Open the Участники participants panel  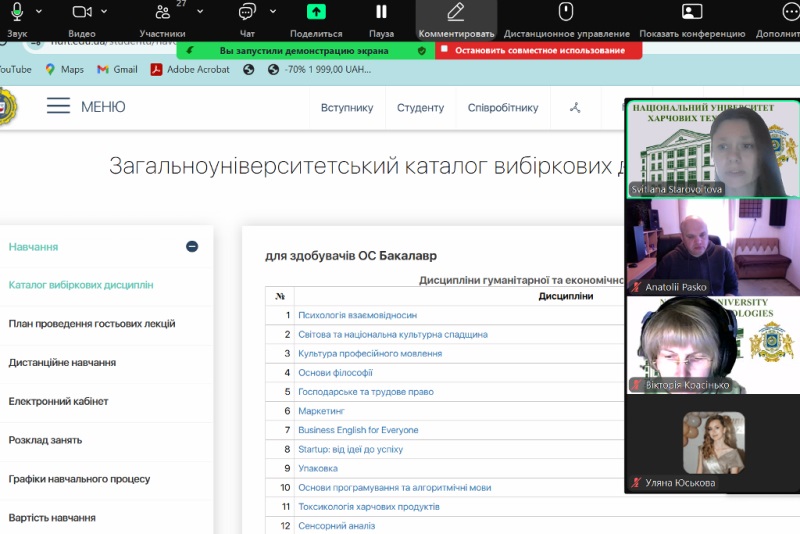[163, 12]
